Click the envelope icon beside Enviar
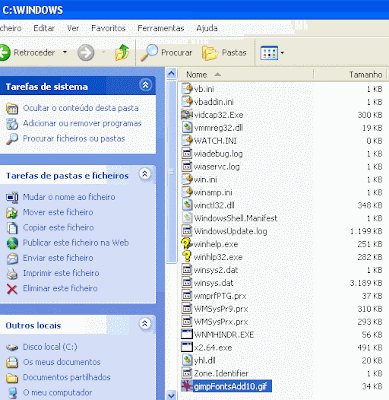The height and width of the screenshot is (400, 389). pyautogui.click(x=12, y=259)
